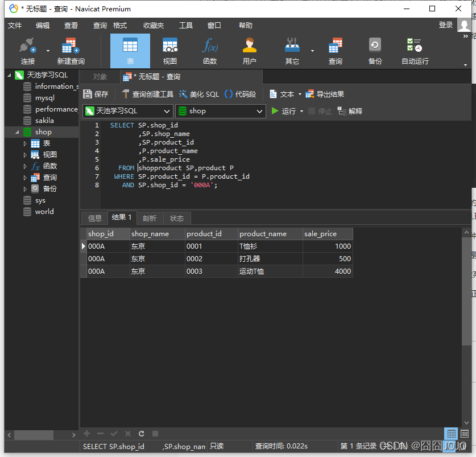Open the 自动运行 automation toolbar icon
Image resolution: width=476 pixels, height=457 pixels.
pos(415,51)
